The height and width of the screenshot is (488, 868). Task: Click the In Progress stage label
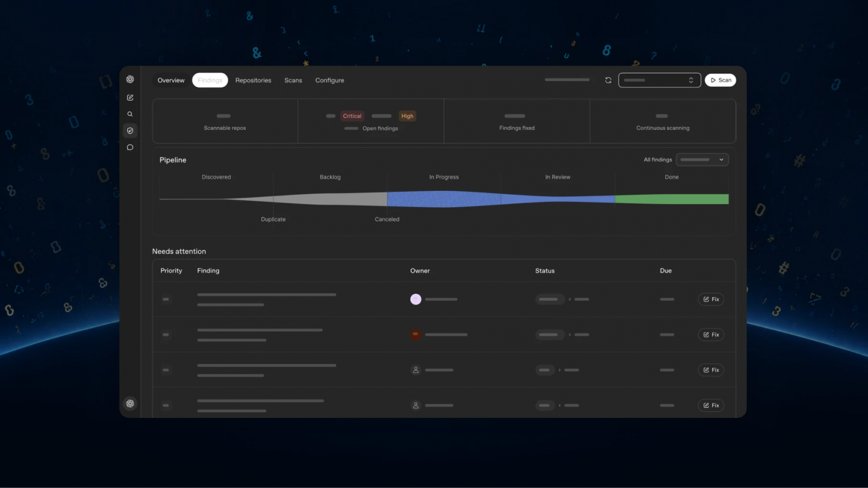pos(444,177)
